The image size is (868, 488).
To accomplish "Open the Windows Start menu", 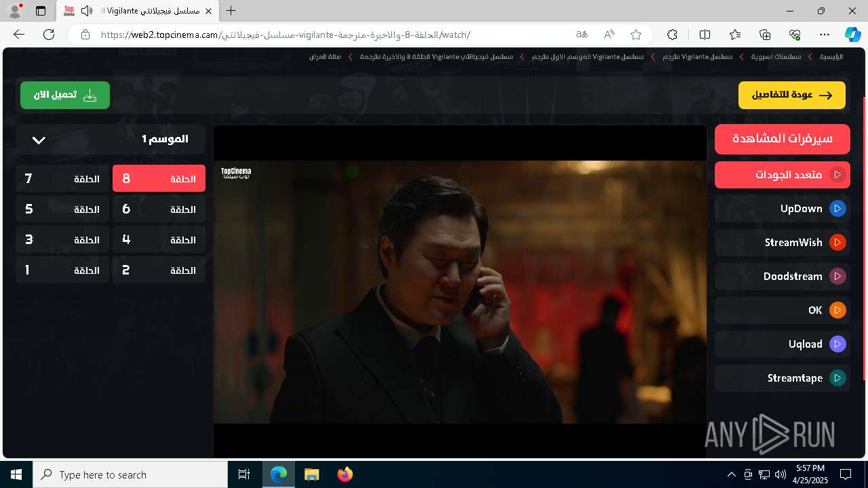I will coord(16,474).
